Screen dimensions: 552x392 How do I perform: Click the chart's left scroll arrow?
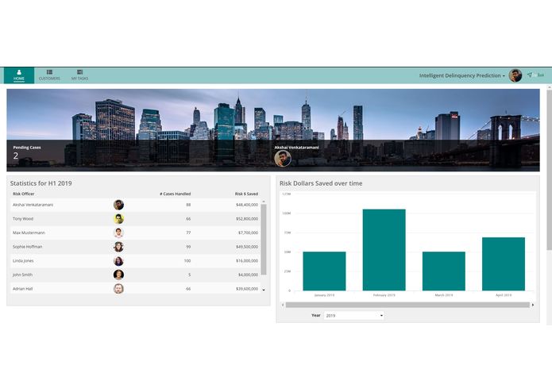[283, 305]
